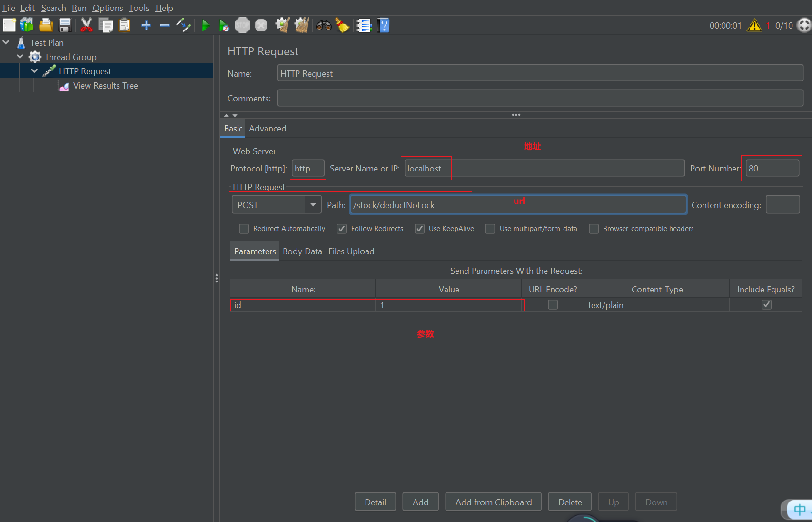Collapse the Thread Group tree node

tap(20, 57)
